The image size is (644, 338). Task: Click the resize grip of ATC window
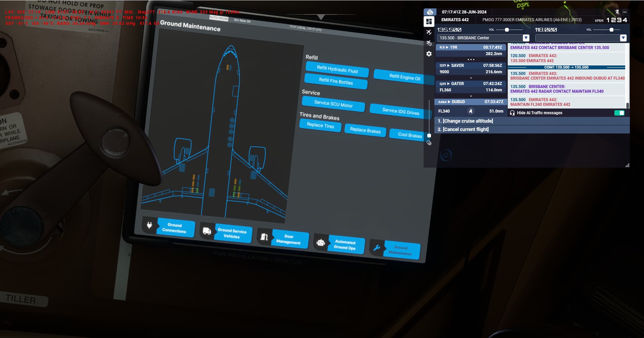coord(627,165)
